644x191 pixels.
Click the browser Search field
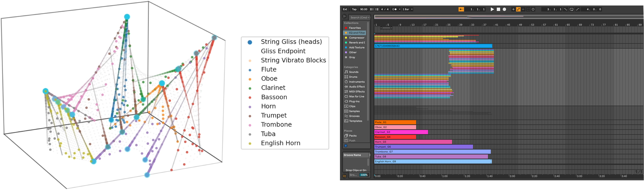click(359, 17)
